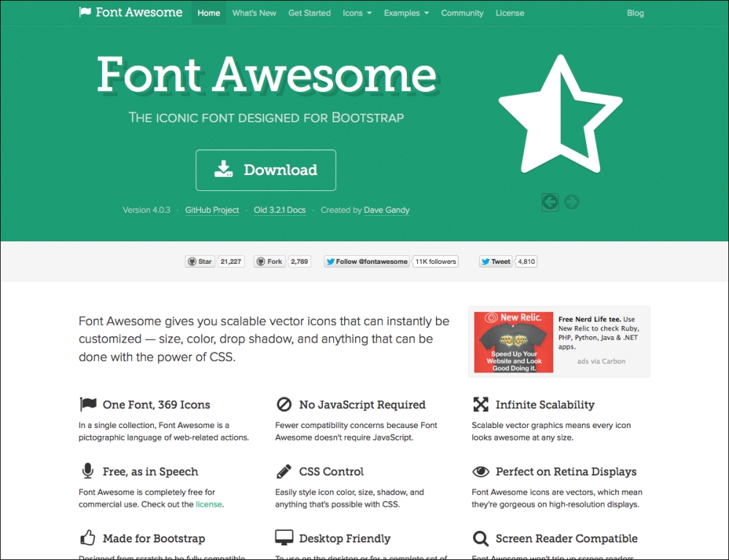
Task: Click the desktop icon for Desktop Friendly
Action: (x=284, y=537)
